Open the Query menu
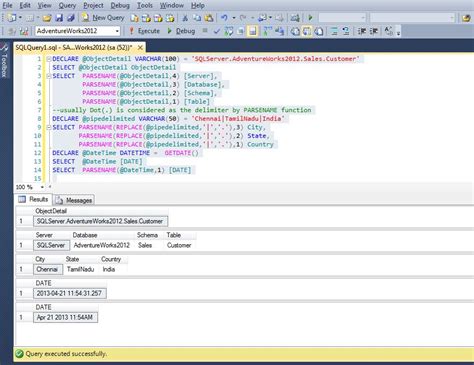 coord(67,5)
